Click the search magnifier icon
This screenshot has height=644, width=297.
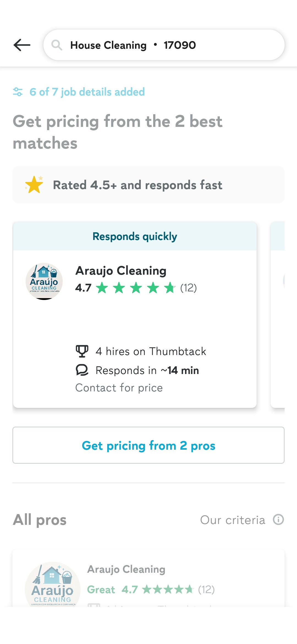tap(57, 45)
